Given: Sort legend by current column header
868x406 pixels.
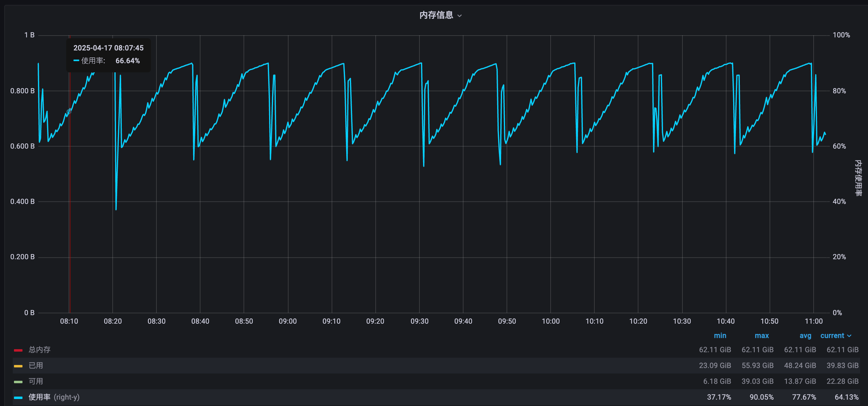Looking at the screenshot, I should [832, 335].
